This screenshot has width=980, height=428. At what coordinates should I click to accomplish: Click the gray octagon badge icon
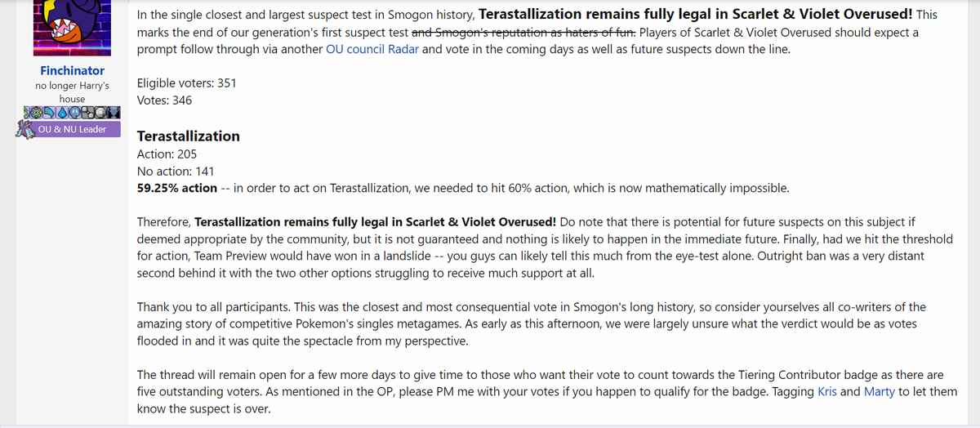(100, 113)
